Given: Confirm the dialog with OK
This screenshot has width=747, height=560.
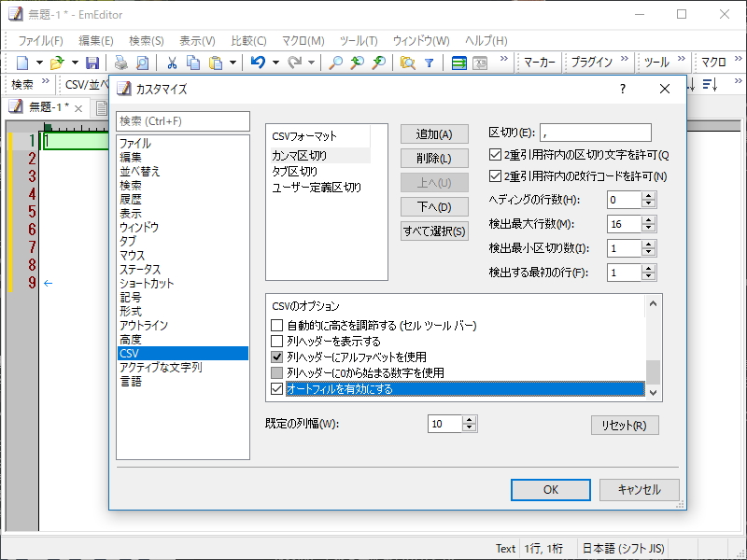Looking at the screenshot, I should coord(551,489).
